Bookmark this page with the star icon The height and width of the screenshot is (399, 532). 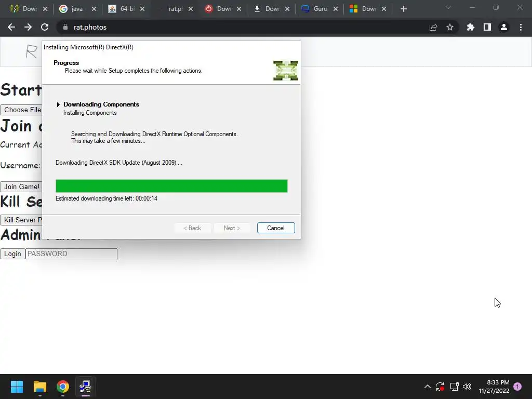(x=450, y=27)
